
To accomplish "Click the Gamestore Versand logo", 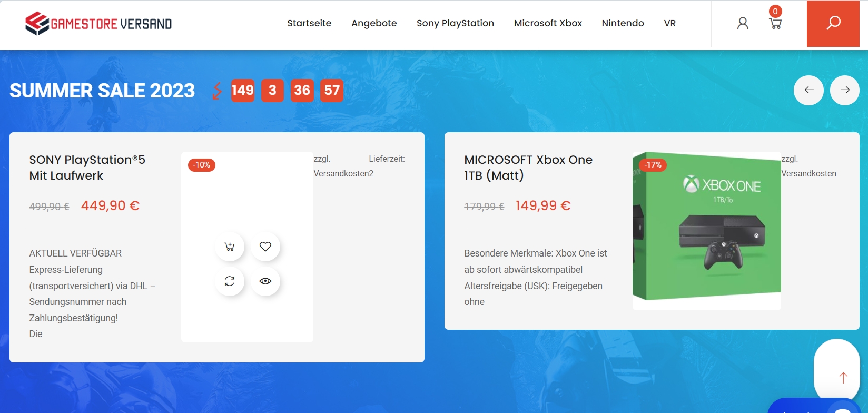I will 98,24.
